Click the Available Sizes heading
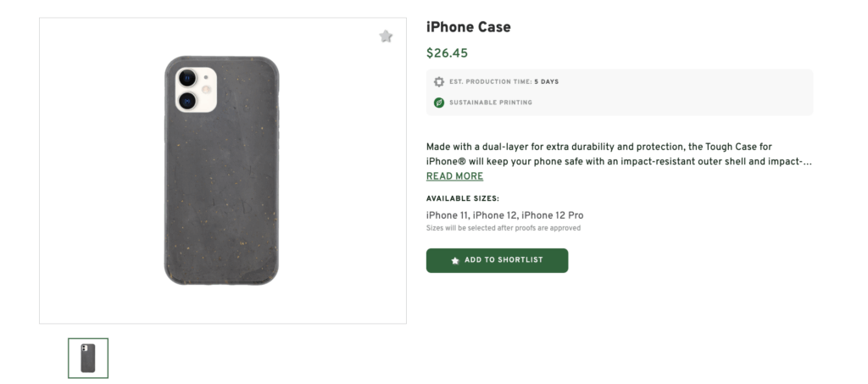 tap(463, 198)
